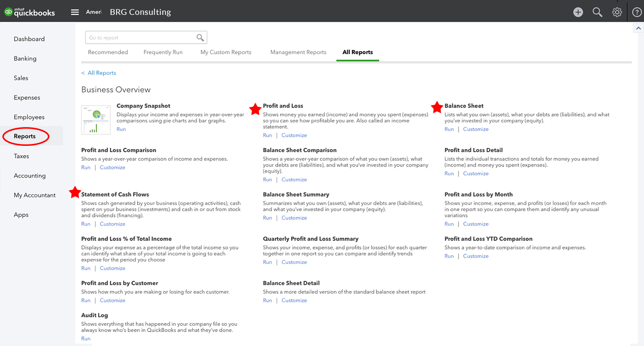Viewport: 644px width, 346px height.
Task: Customize the Balance Sheet Summary report
Action: point(294,218)
